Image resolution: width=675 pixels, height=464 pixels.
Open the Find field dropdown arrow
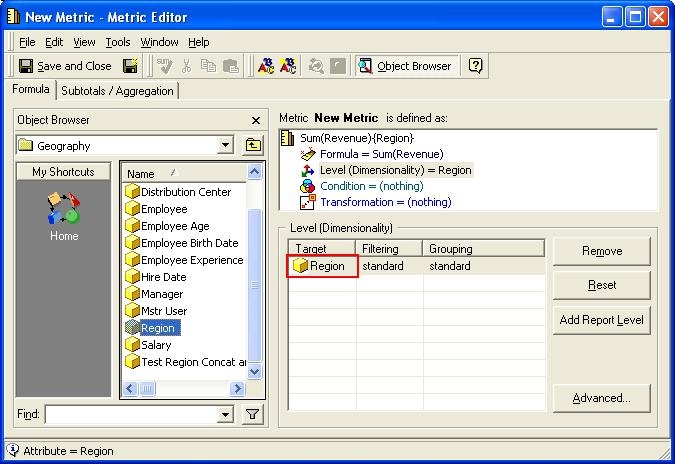pyautogui.click(x=225, y=414)
